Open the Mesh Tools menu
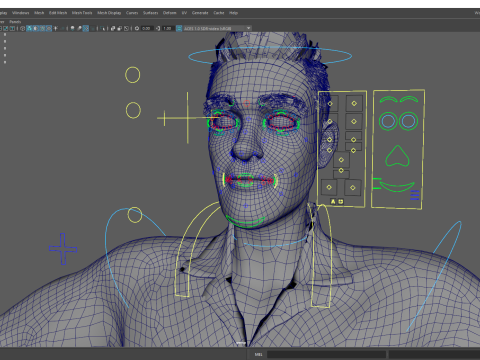This screenshot has height=360, width=480. [82, 13]
